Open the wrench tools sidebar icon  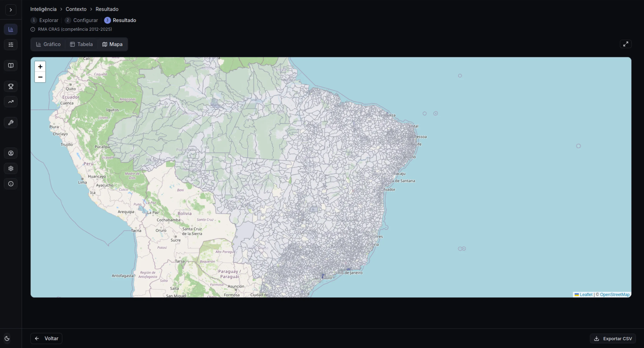(x=11, y=122)
